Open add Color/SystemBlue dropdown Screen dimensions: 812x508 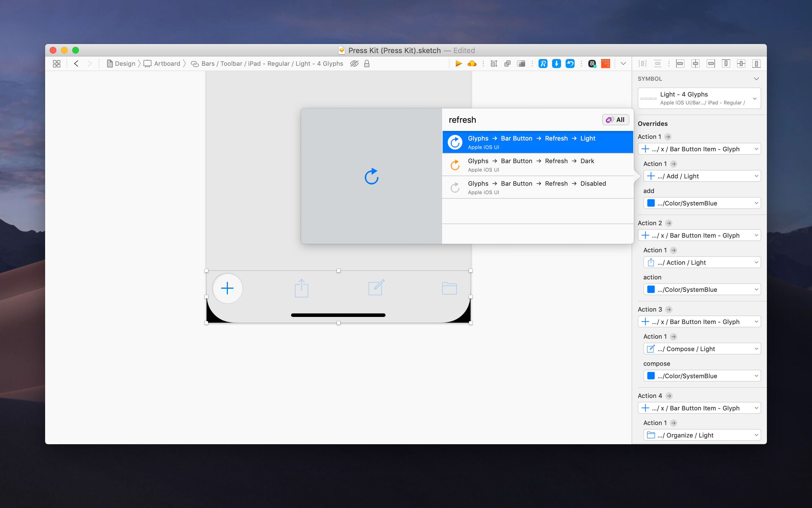point(702,203)
